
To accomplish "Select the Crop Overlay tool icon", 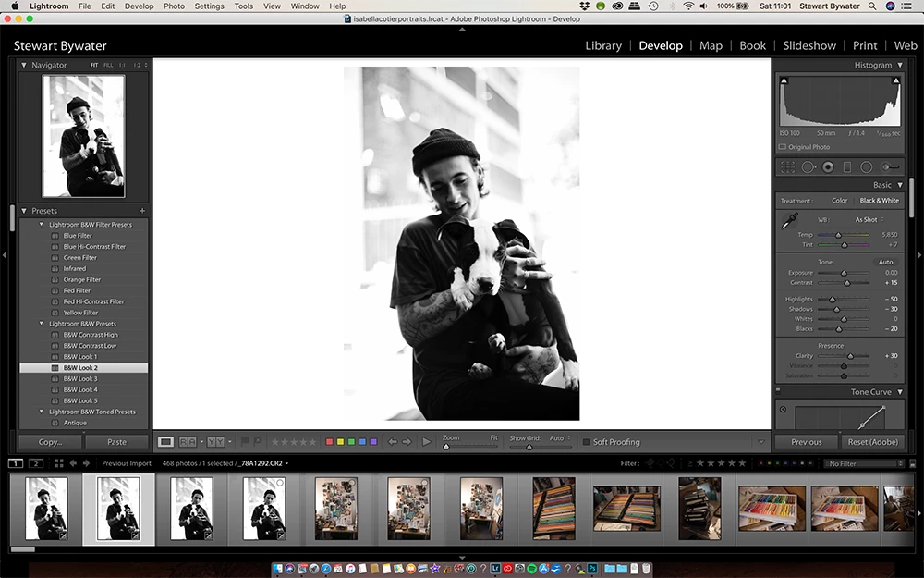I will pyautogui.click(x=787, y=167).
